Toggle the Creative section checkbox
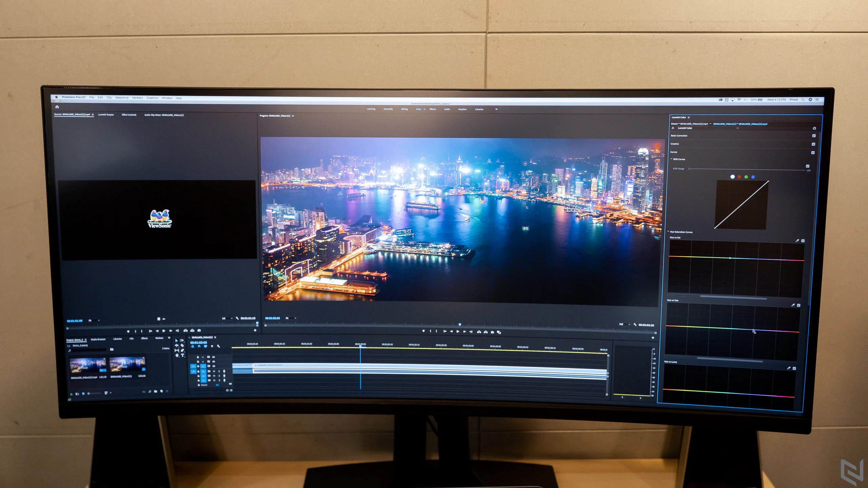This screenshot has width=868, height=488. coord(813,144)
